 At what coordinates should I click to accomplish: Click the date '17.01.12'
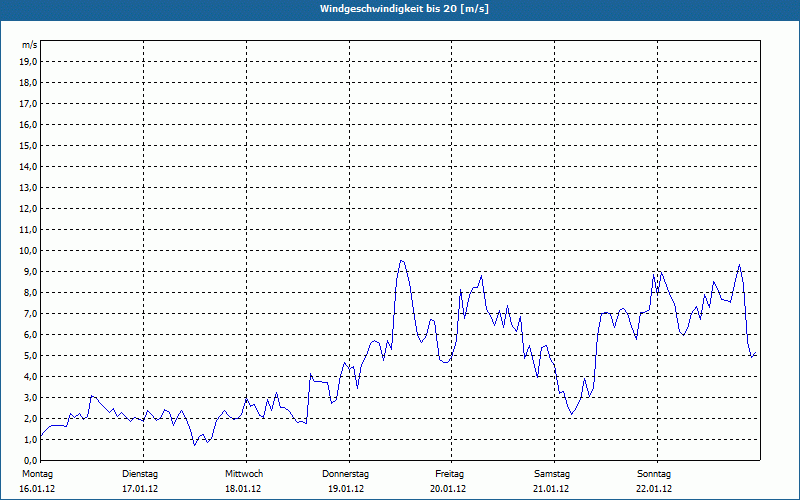[x=140, y=489]
